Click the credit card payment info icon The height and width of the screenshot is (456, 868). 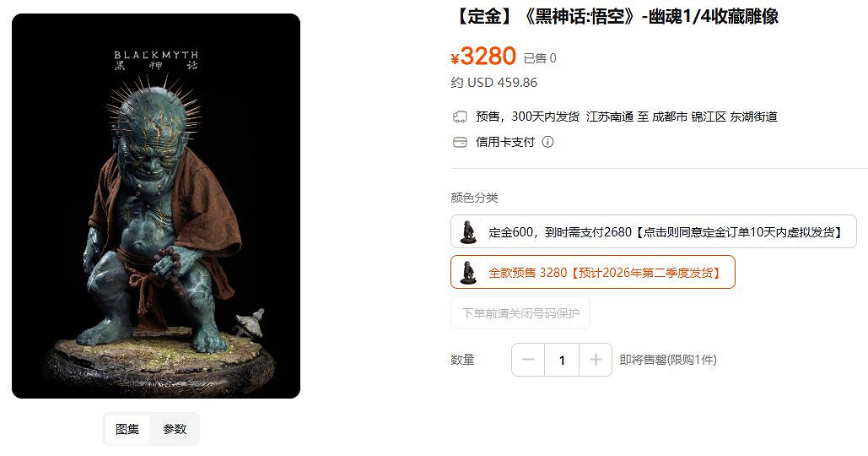547,142
